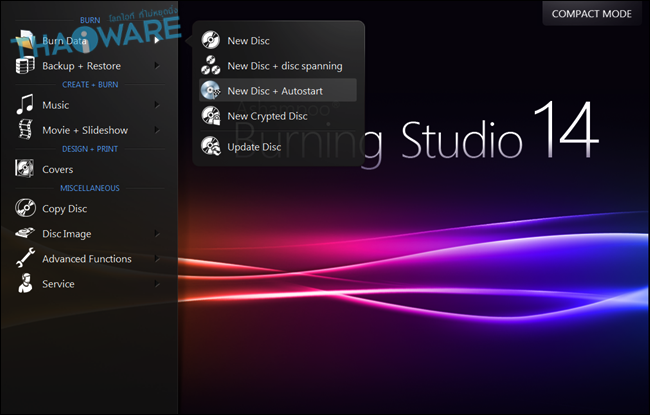Click the New Crypted Disc lock icon
The image size is (650, 415).
click(211, 116)
